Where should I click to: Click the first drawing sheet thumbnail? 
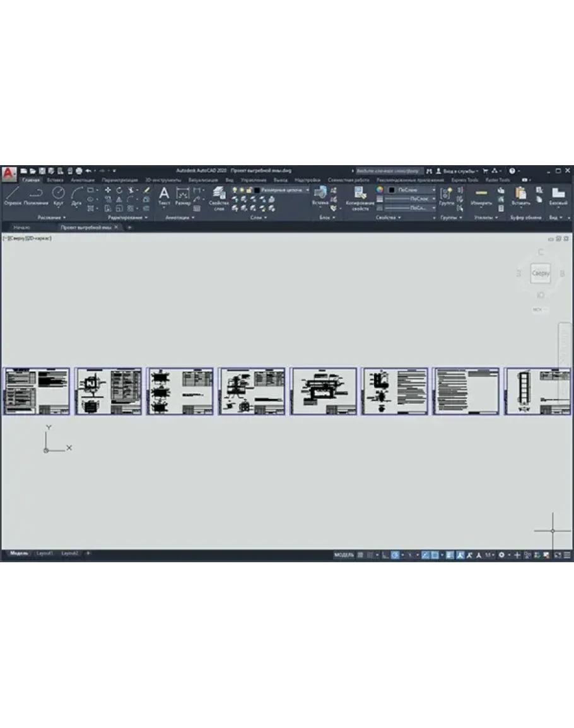click(37, 391)
